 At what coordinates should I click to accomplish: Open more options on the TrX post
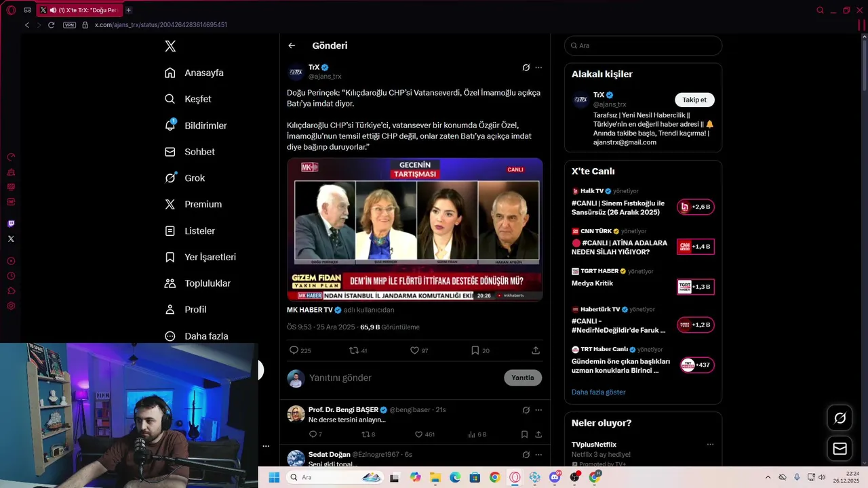538,68
